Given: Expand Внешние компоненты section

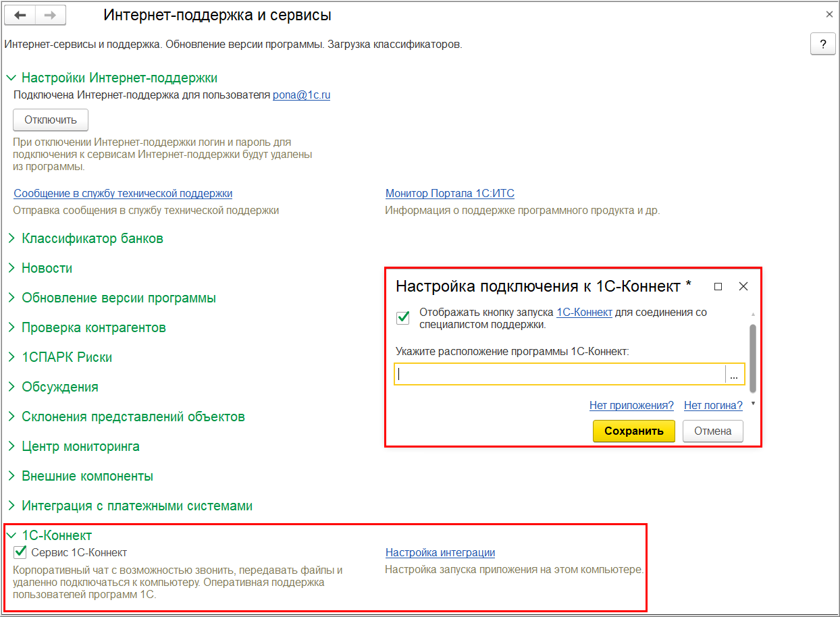Looking at the screenshot, I should [80, 476].
